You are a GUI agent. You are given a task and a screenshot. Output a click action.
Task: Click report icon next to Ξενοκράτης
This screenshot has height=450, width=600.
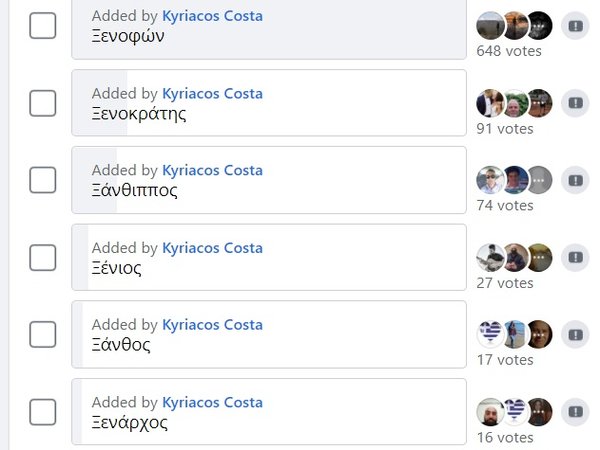[x=575, y=103]
